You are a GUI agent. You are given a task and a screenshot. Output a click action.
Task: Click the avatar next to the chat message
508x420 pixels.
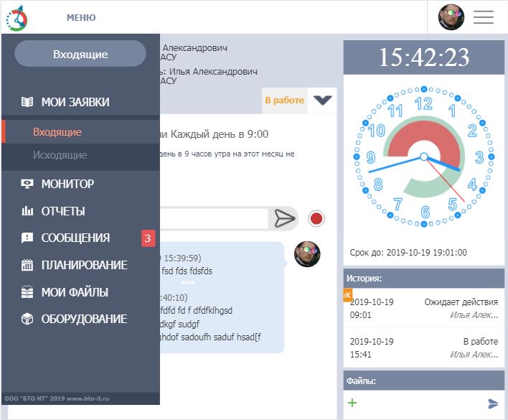[x=307, y=254]
